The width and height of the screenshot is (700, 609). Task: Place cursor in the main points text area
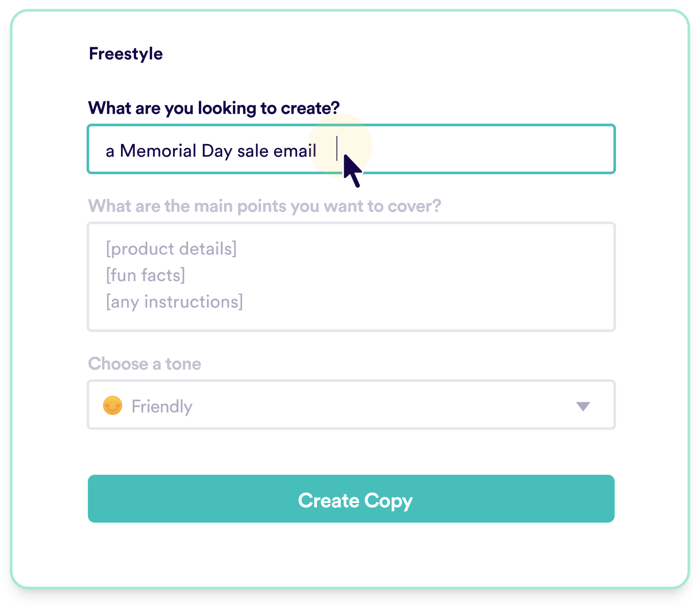[351, 276]
